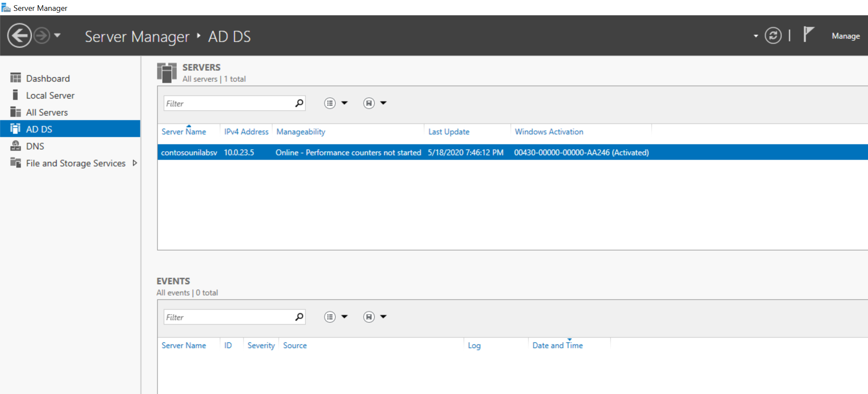The width and height of the screenshot is (868, 394).
Task: Open the Manage menu
Action: click(x=845, y=36)
